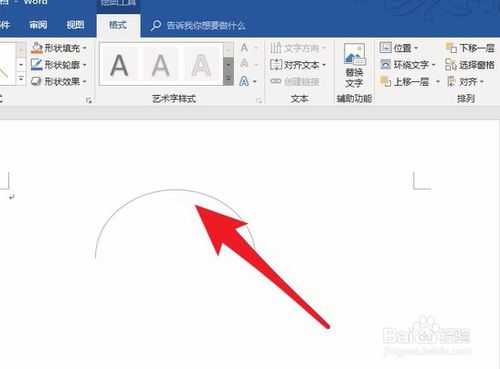The height and width of the screenshot is (369, 500).
Task: Expand the 形状填充 dropdown arrow
Action: click(x=85, y=48)
